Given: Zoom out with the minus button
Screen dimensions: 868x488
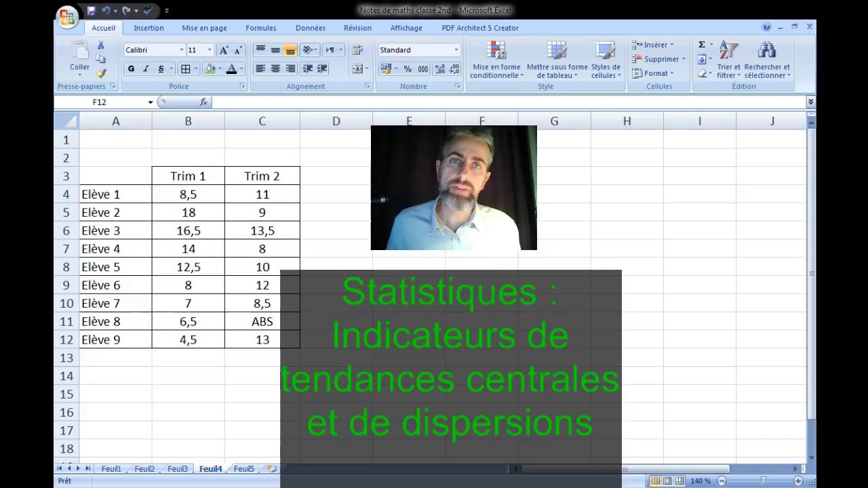Looking at the screenshot, I should pos(722,481).
